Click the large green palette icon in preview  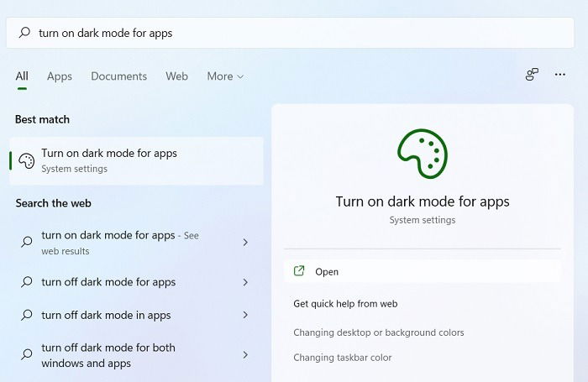click(x=423, y=154)
